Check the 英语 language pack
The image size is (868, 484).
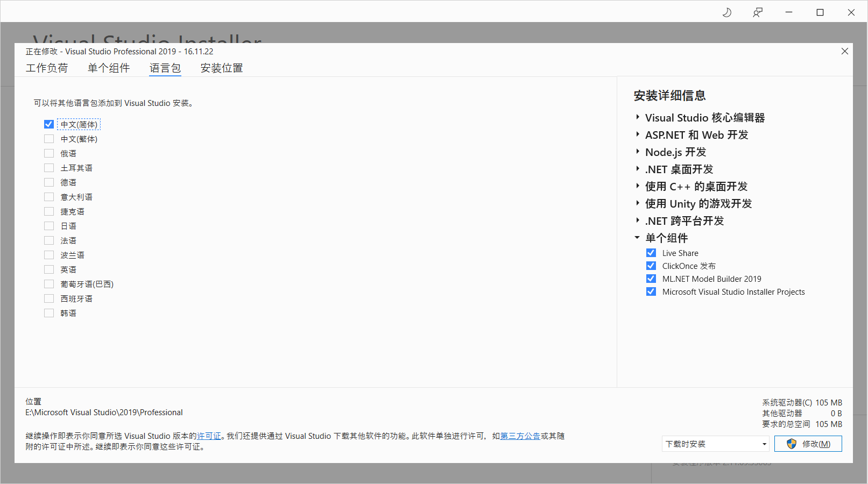coord(49,269)
